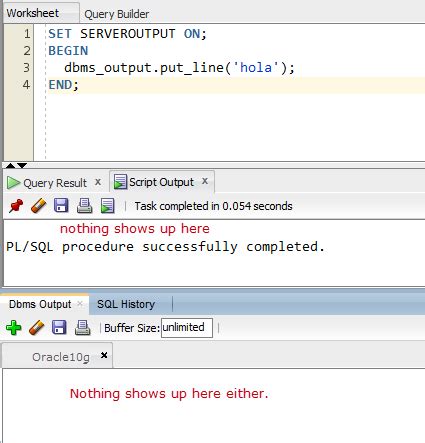
Task: Click line number 3 in gutter
Action: [26, 68]
